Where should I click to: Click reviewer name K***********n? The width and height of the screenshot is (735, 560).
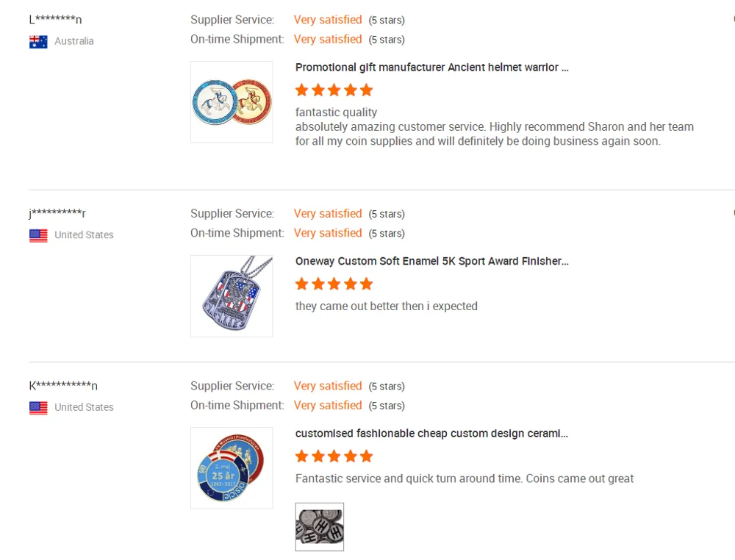[63, 386]
